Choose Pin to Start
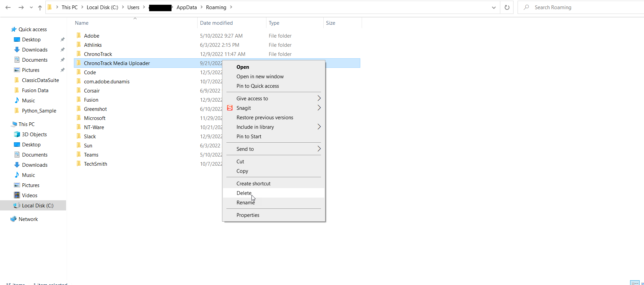The image size is (644, 285). click(274, 137)
